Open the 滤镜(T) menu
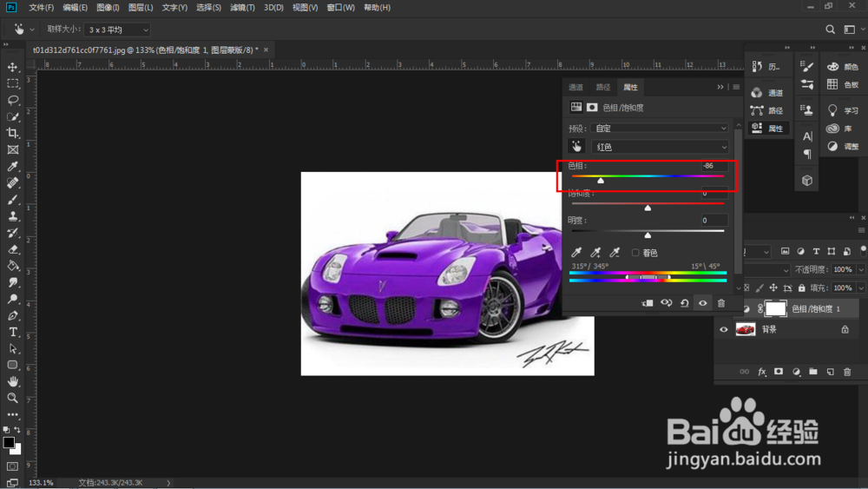 [x=242, y=8]
